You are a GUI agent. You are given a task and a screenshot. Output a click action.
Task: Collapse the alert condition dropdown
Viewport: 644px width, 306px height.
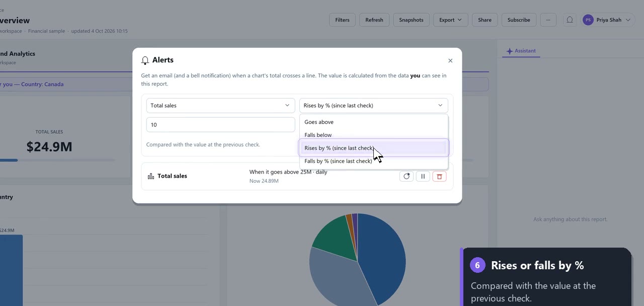(373, 105)
